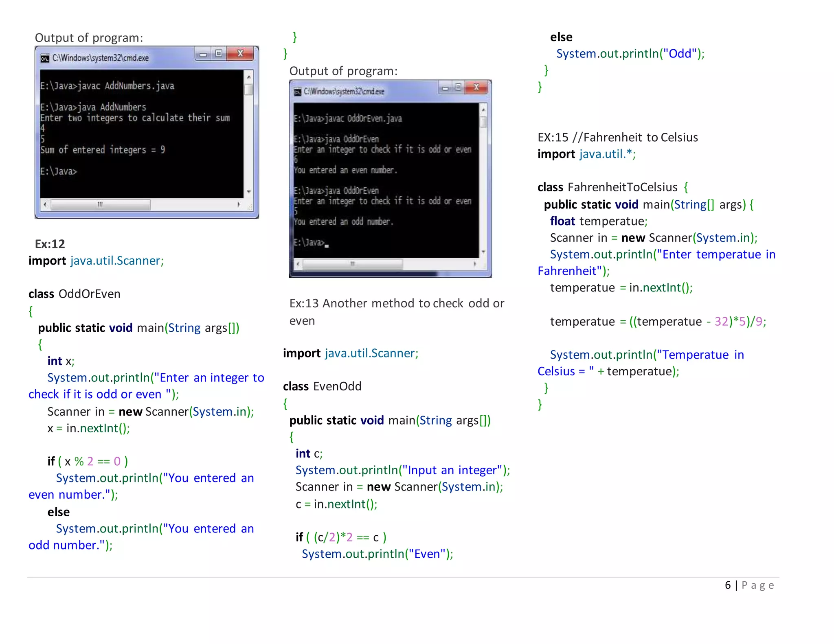834x644 pixels.
Task: Click horizontal scroll thumb in AddNumbers console
Action: point(100,204)
